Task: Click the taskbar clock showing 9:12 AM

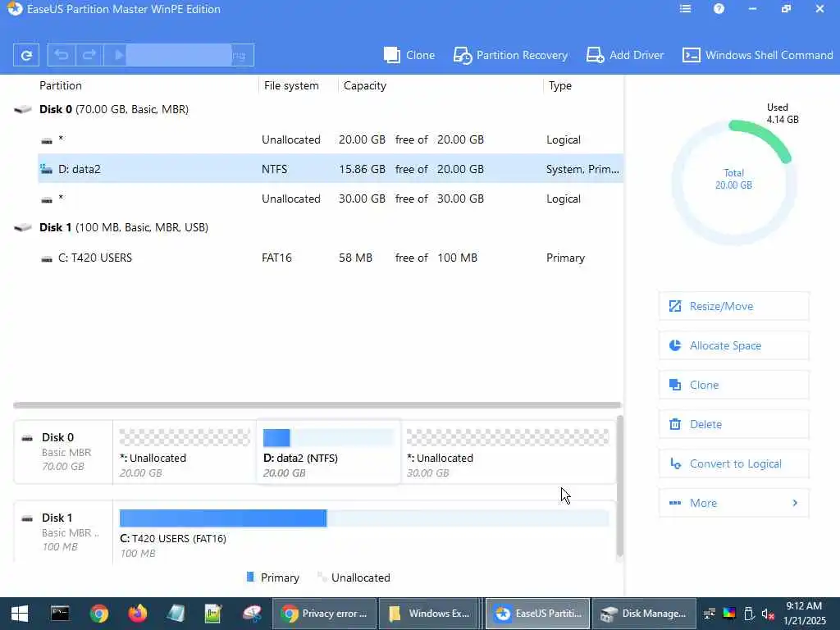Action: (804, 614)
